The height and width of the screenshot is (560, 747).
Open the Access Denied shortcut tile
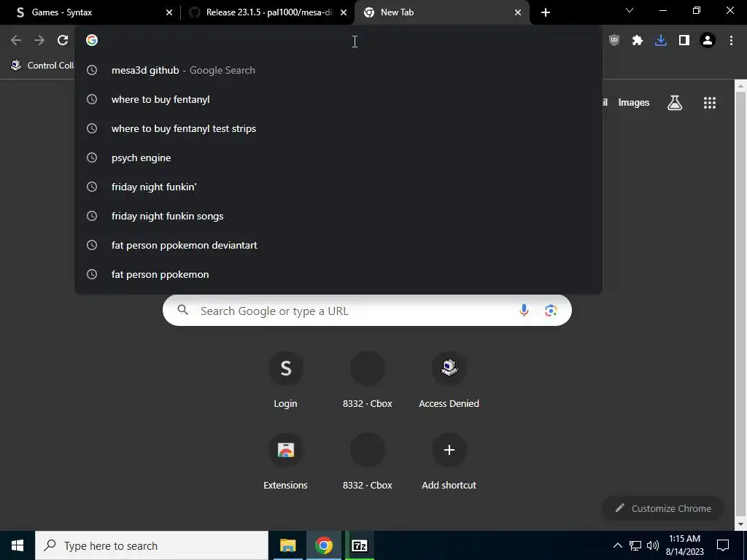tap(449, 381)
